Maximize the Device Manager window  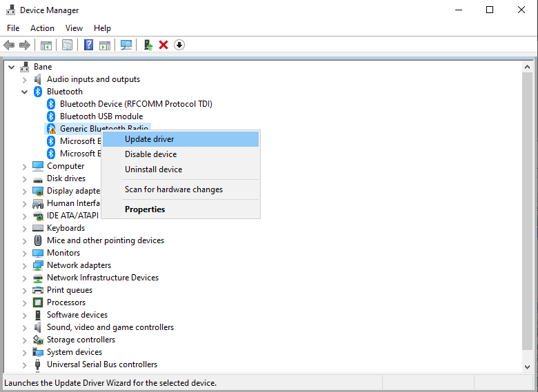(490, 10)
